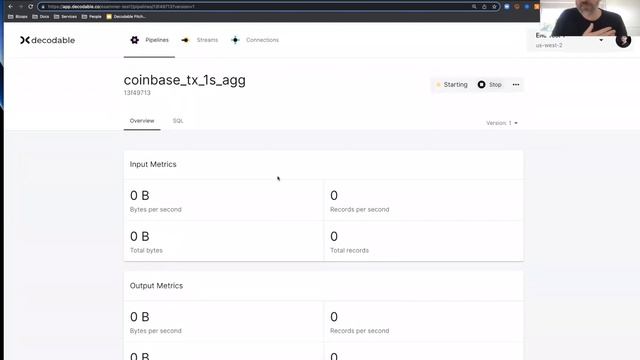Click the decodable logo

coord(47,40)
